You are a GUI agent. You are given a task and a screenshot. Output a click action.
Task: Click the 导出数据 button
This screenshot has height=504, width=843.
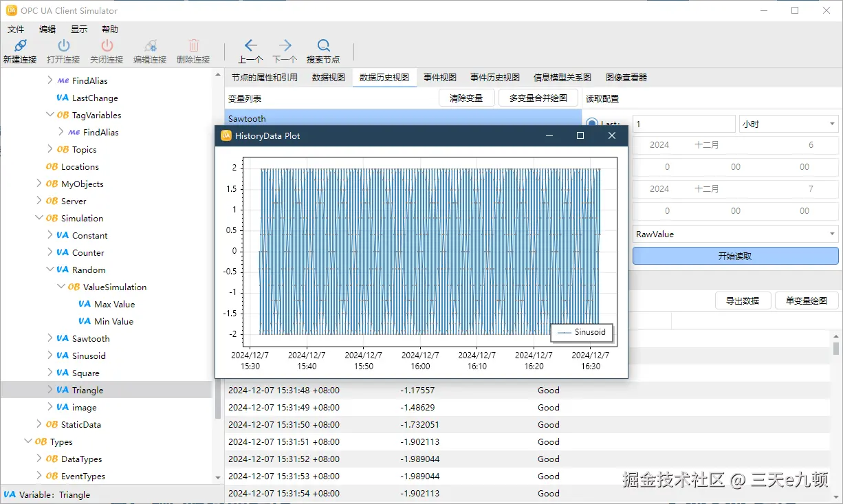[742, 300]
